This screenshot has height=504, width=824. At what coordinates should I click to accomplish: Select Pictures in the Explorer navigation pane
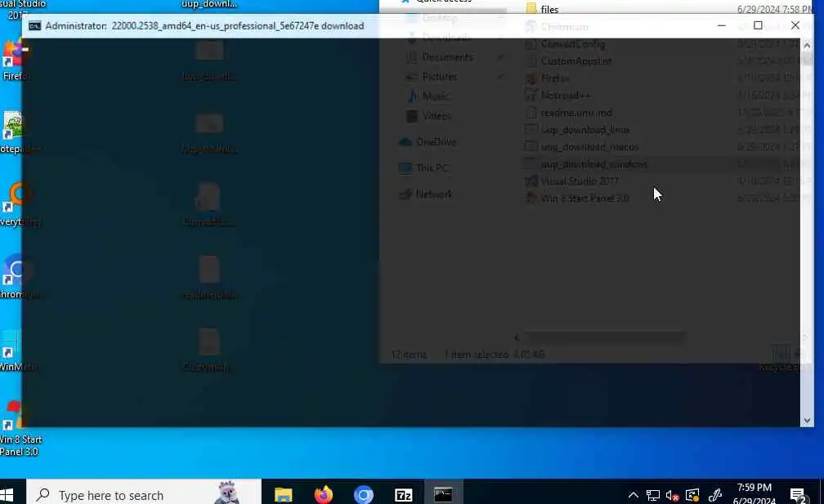[x=439, y=77]
